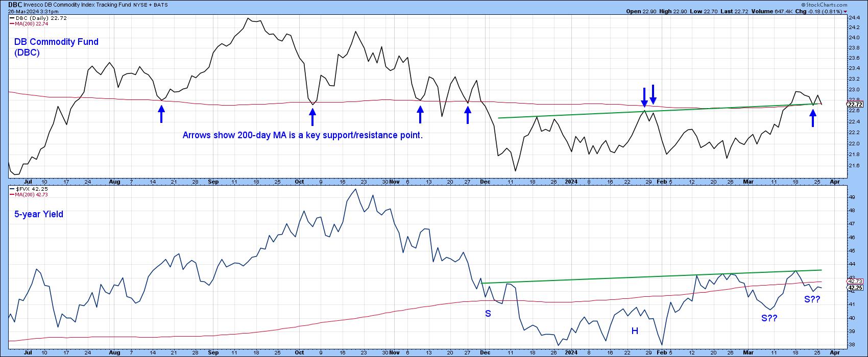This screenshot has width=868, height=357.
Task: Click the 42.25 yield axis tag
Action: 854,288
